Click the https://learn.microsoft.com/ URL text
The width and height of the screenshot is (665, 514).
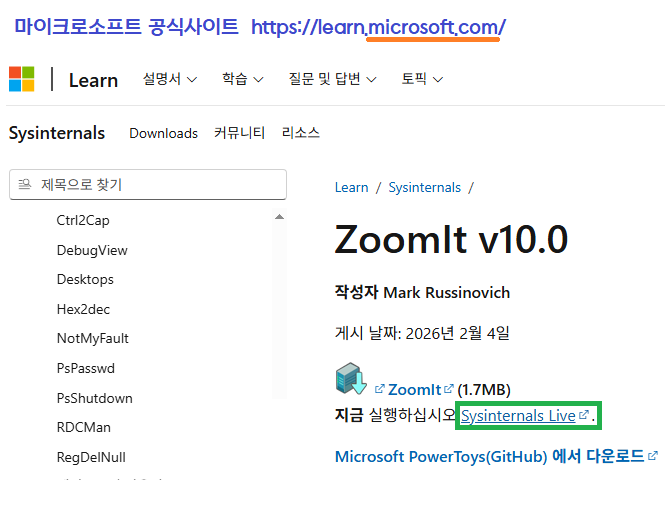click(x=378, y=27)
